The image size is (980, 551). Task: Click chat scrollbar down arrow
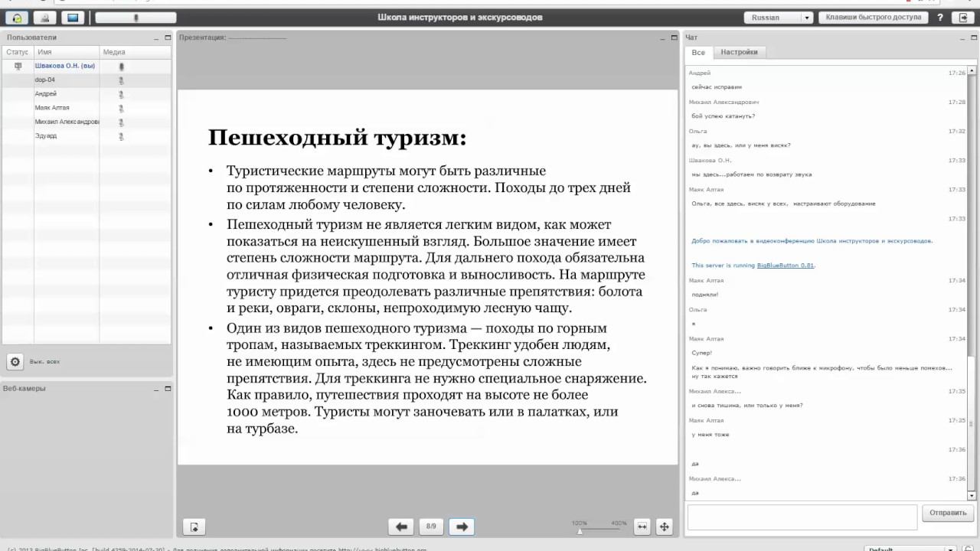[972, 495]
